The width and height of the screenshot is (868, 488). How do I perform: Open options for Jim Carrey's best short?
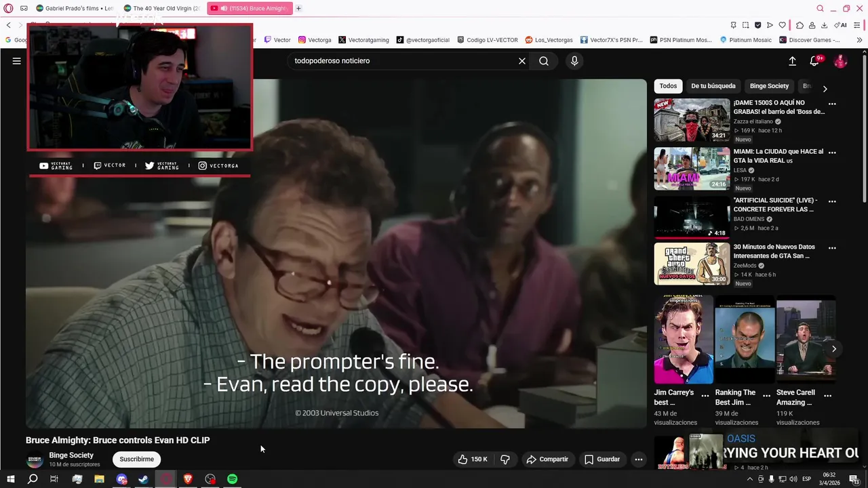(x=705, y=395)
